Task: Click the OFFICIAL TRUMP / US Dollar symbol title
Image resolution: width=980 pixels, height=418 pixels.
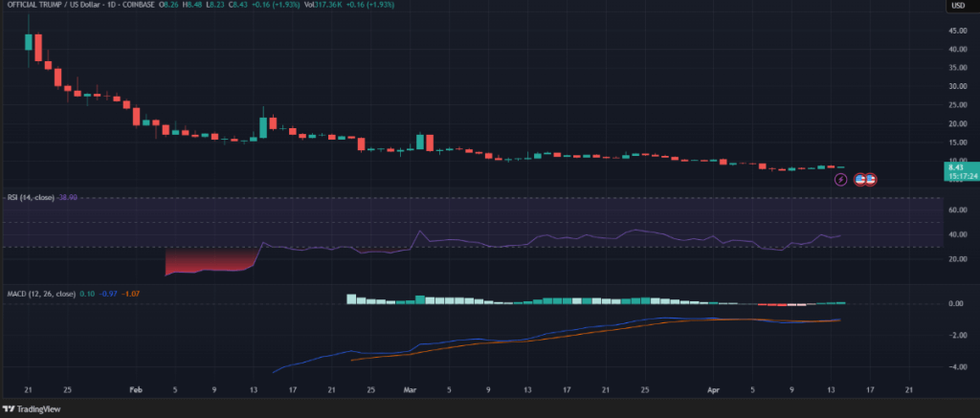Action: tap(52, 5)
